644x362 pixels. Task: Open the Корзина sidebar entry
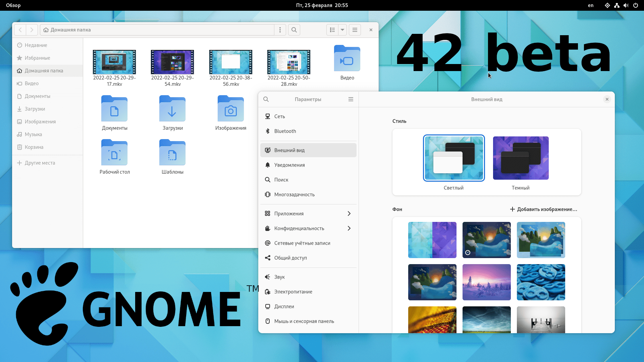click(34, 147)
